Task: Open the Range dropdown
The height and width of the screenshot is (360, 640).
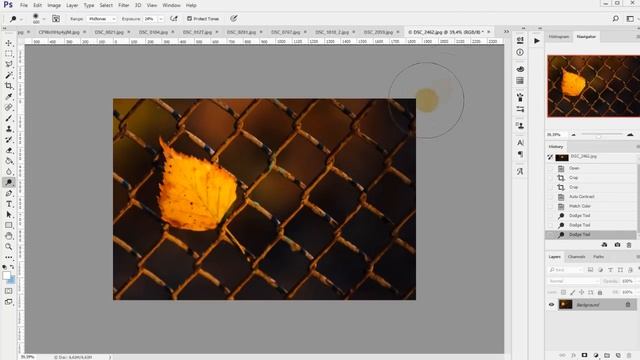Action: pyautogui.click(x=102, y=19)
